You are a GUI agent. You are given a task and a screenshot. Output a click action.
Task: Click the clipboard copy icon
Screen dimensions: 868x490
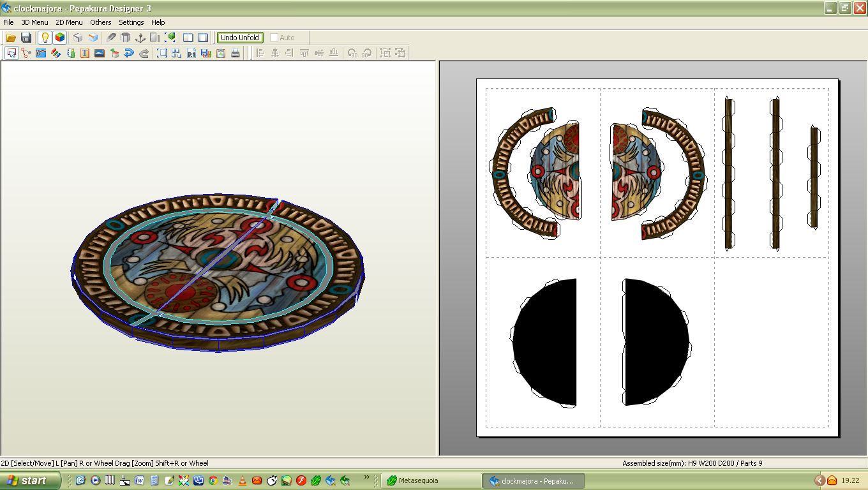(x=221, y=53)
